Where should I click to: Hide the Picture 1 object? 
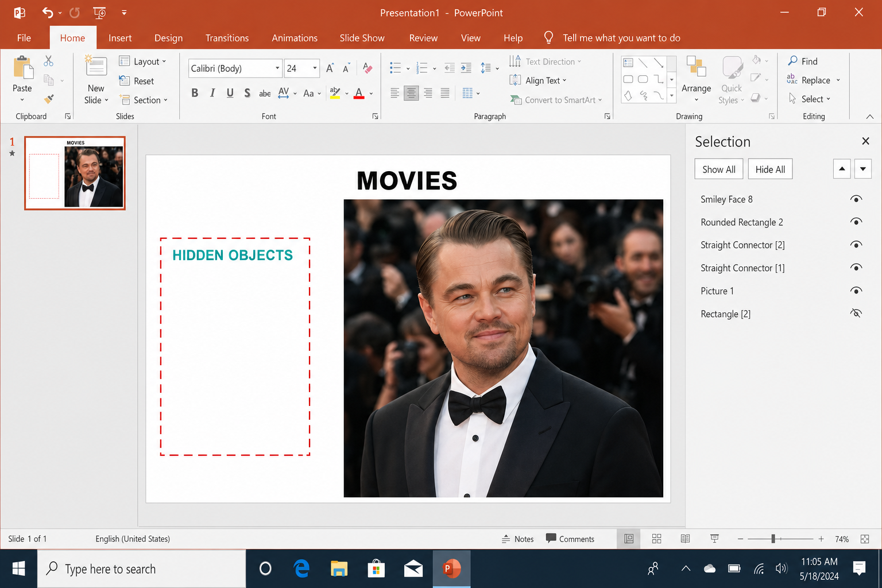(856, 291)
